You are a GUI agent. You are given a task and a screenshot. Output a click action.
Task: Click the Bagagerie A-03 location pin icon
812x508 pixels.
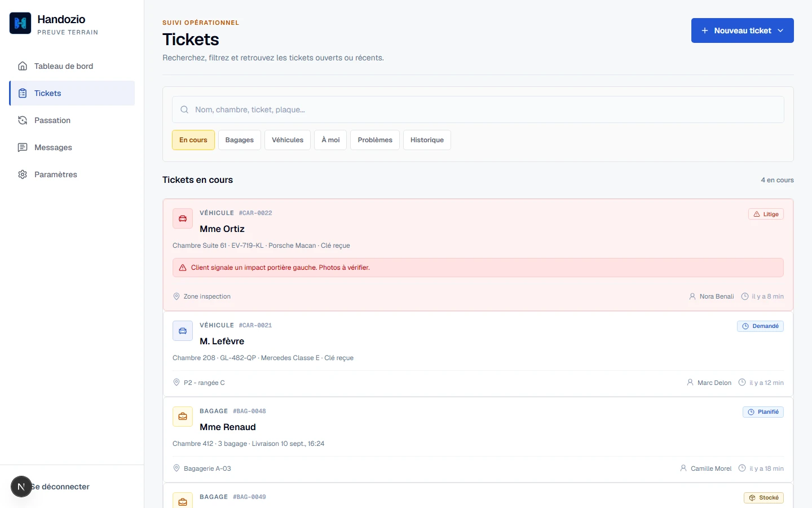(176, 468)
